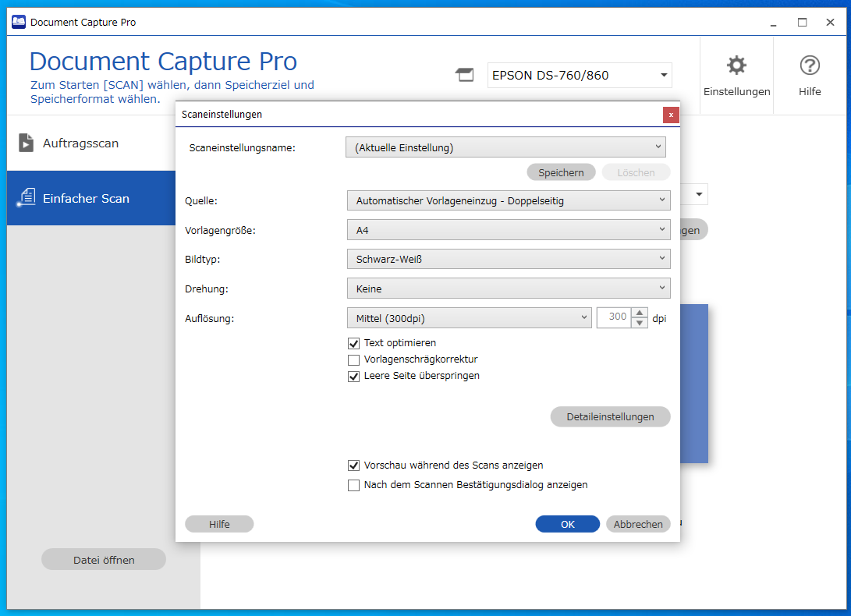851x616 pixels.
Task: Disable Vorschau während des Scans anzeigen
Action: point(354,466)
